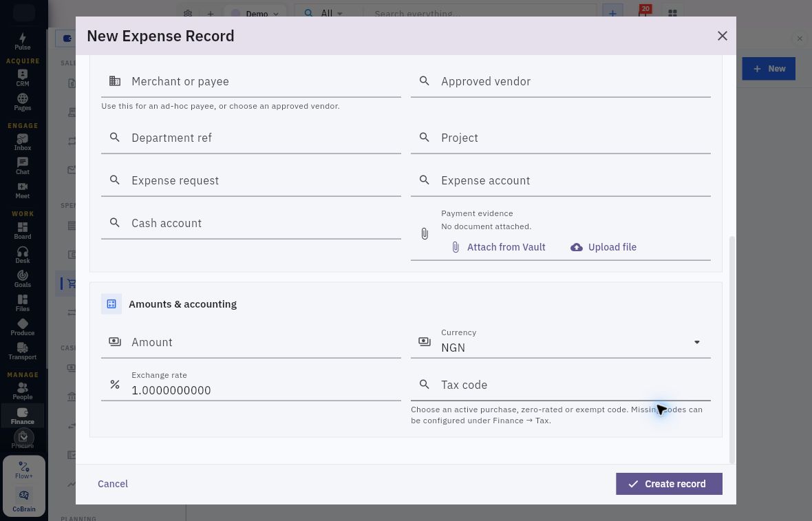The height and width of the screenshot is (521, 812).
Task: Click Cancel in the dialog
Action: tap(112, 484)
